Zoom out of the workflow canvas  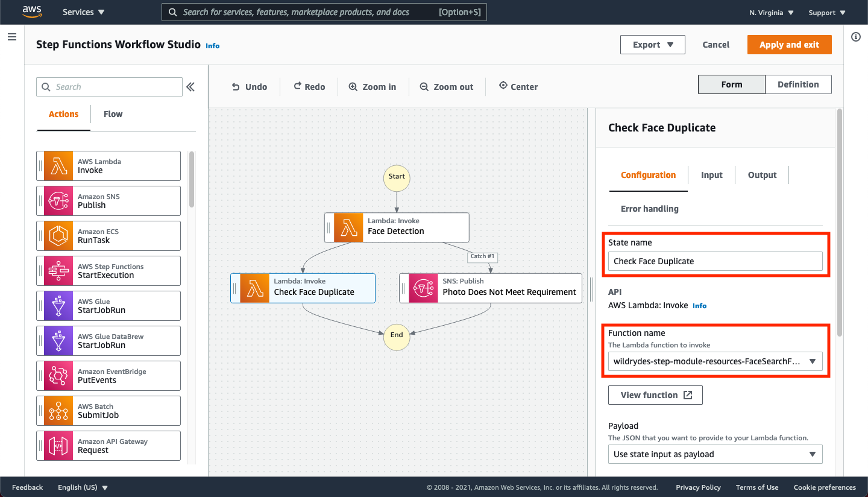(447, 87)
